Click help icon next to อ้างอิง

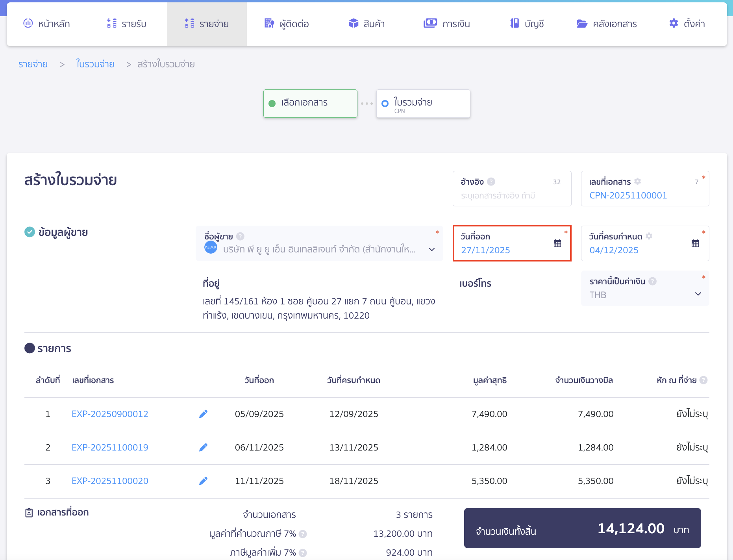click(x=491, y=182)
